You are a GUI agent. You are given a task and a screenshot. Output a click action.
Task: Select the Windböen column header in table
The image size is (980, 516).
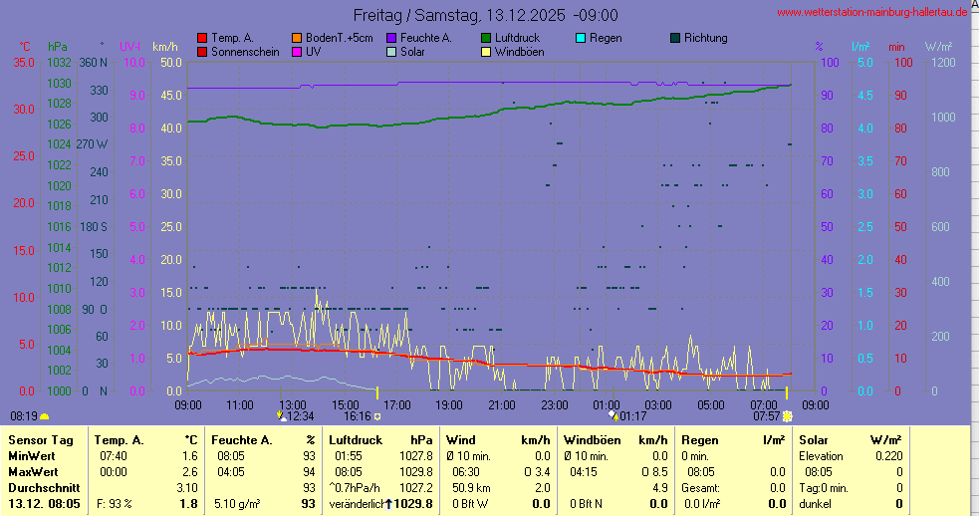pyautogui.click(x=592, y=439)
